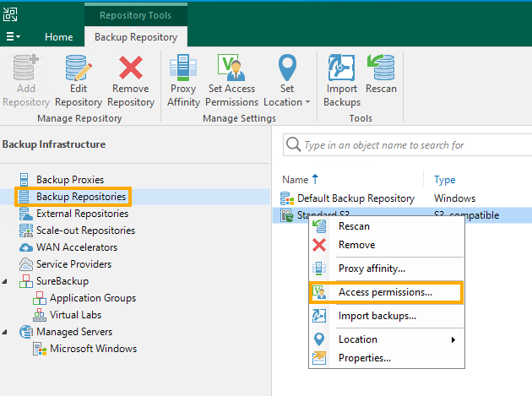Click the Rescan ribbon icon

pos(381,68)
